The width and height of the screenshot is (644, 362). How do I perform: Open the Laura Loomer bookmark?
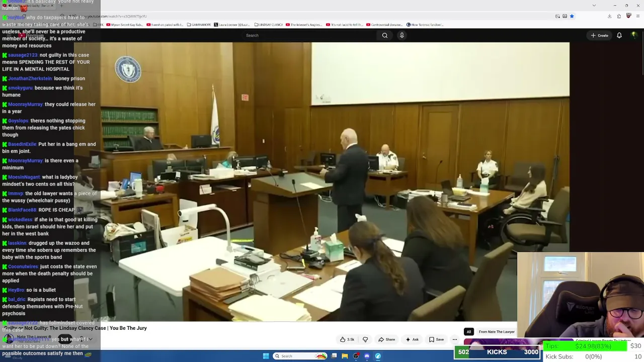click(x=232, y=25)
